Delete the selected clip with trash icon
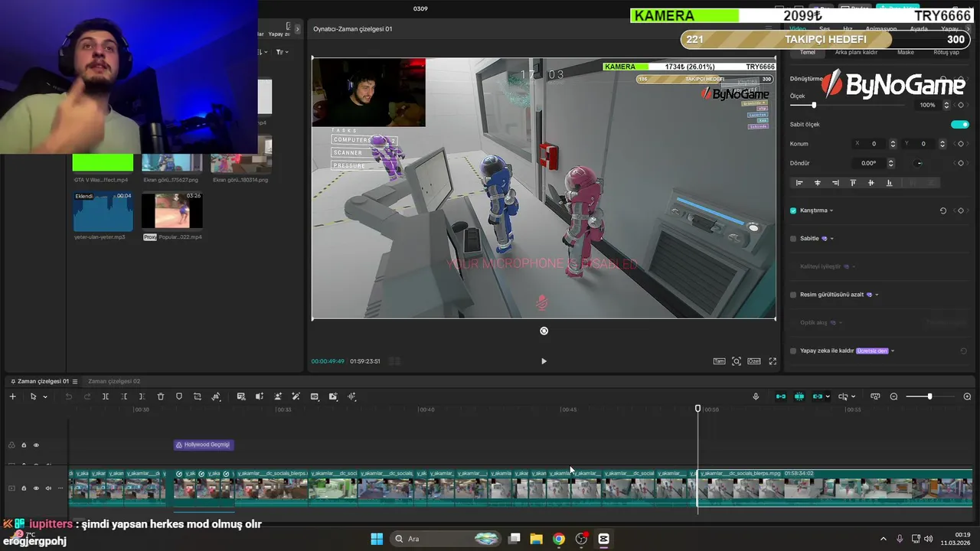This screenshot has width=980, height=551. pyautogui.click(x=161, y=396)
